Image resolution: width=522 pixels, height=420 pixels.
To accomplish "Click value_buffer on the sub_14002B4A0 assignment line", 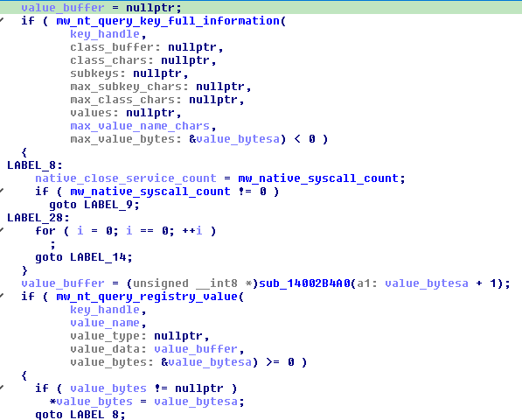I will tap(63, 283).
